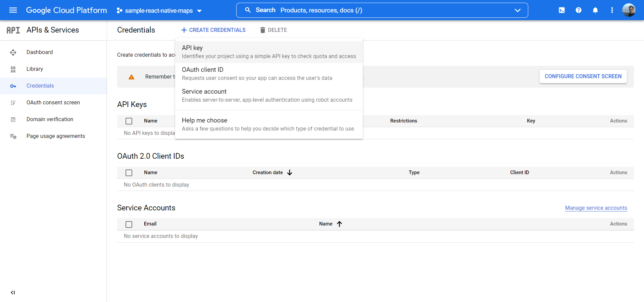Click 'No OAuth clients to display' text
This screenshot has width=644, height=302.
click(156, 185)
